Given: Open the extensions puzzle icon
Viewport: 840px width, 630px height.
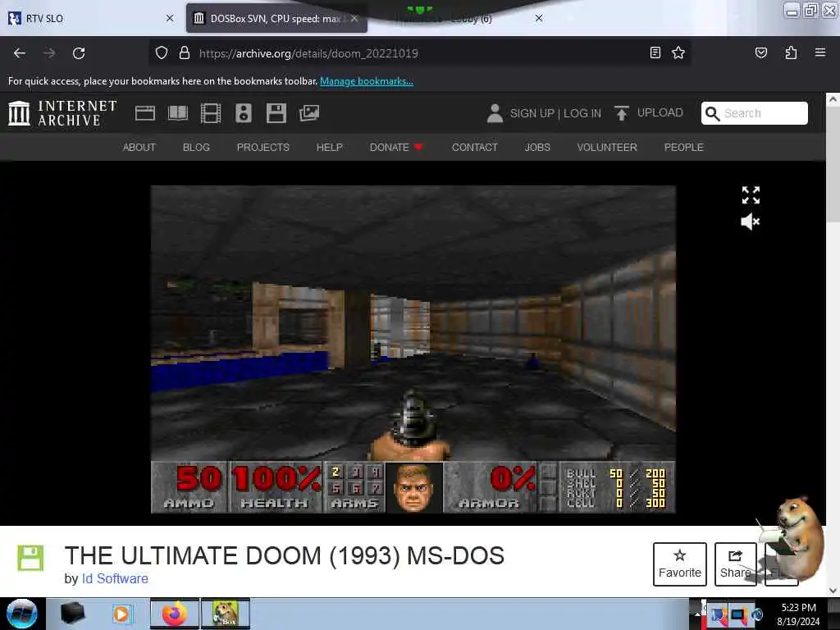Looking at the screenshot, I should point(791,52).
